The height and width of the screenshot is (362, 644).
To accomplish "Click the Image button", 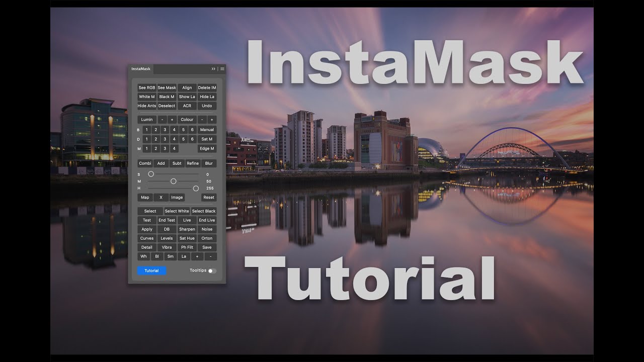I will coord(177,198).
